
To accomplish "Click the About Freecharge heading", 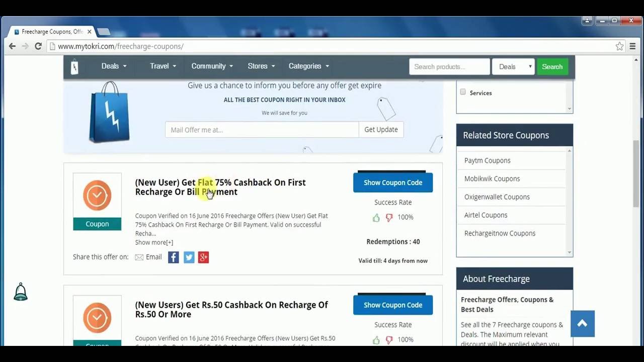I will (x=496, y=279).
